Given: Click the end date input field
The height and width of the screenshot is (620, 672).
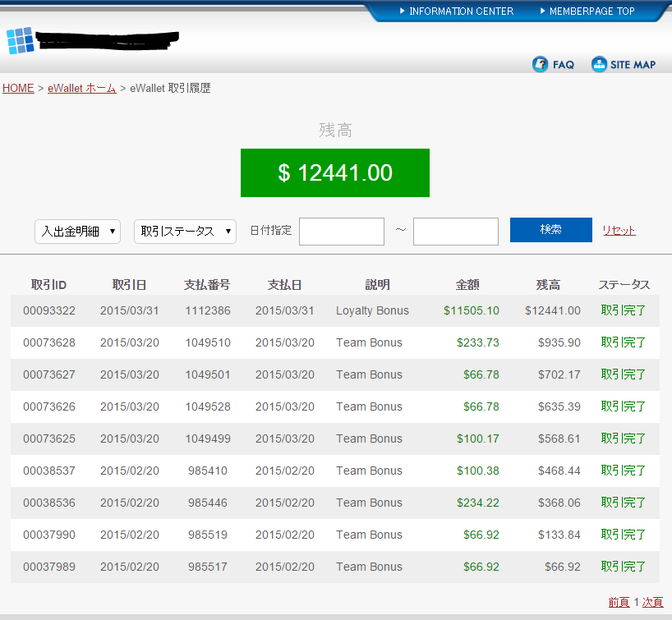Looking at the screenshot, I should click(x=455, y=232).
